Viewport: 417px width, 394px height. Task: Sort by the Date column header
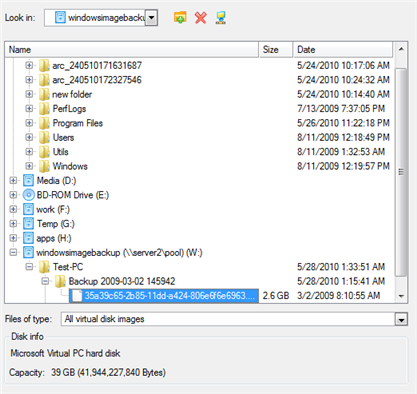[x=343, y=50]
